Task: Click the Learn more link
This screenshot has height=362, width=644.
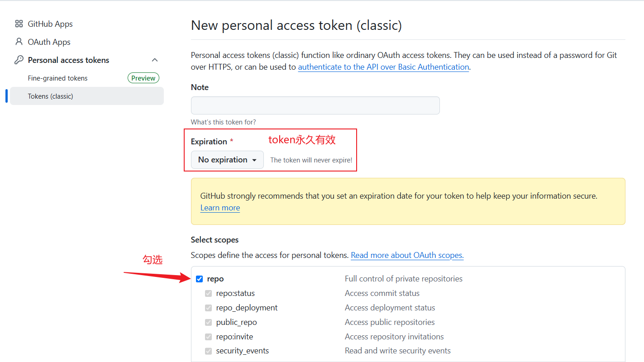Action: [x=220, y=208]
